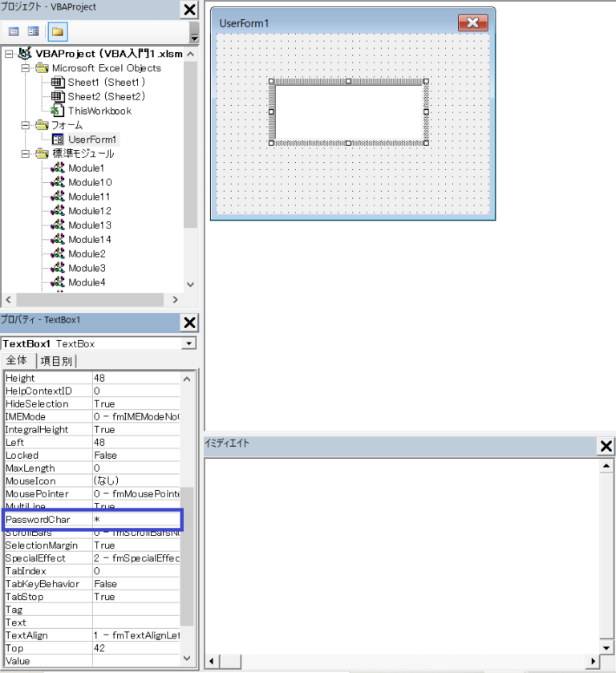Click the Module1 module icon
Image resolution: width=616 pixels, height=673 pixels.
click(58, 168)
